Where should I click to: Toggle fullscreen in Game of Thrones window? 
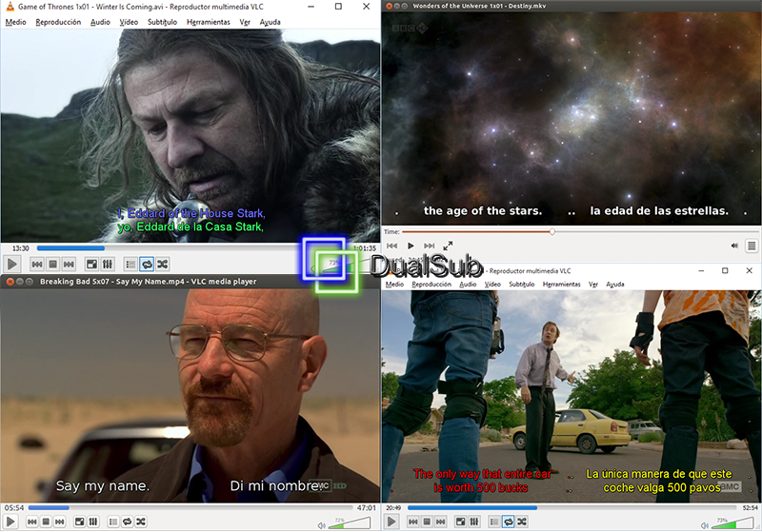point(91,264)
